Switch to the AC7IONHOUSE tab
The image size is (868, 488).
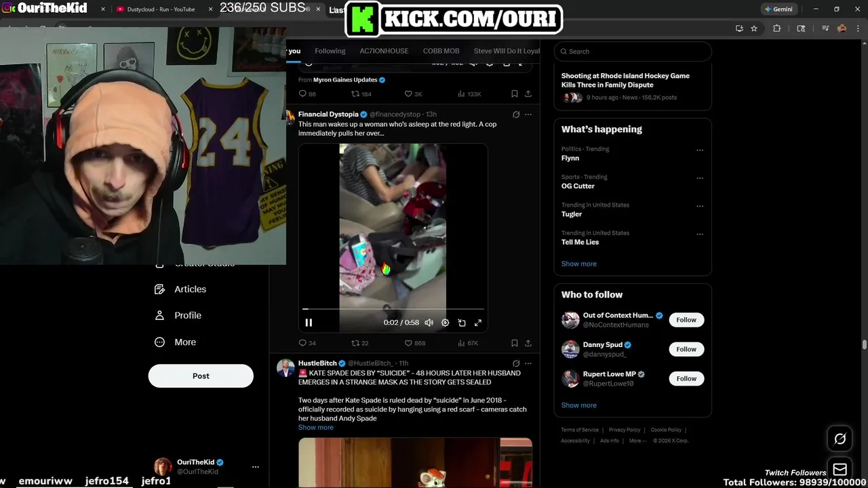point(384,51)
